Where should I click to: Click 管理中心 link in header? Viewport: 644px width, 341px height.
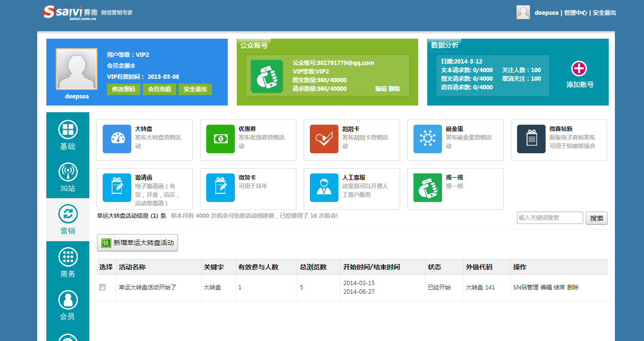coord(575,13)
